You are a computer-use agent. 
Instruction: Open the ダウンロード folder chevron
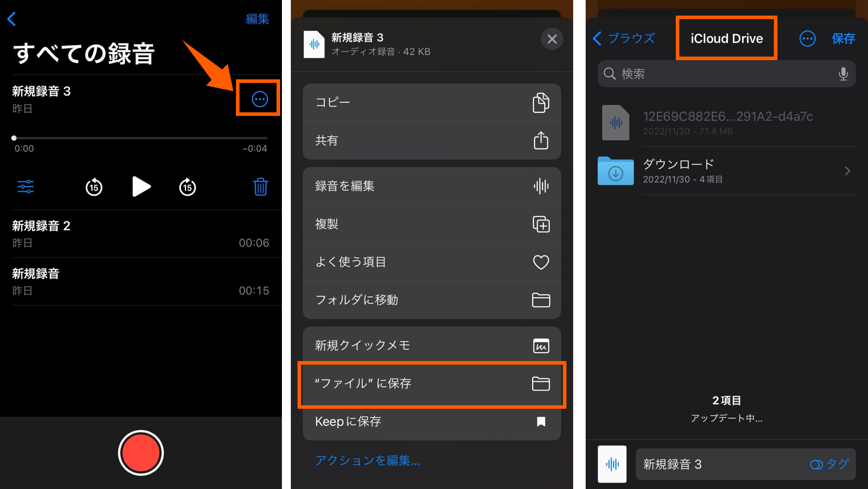tap(847, 171)
